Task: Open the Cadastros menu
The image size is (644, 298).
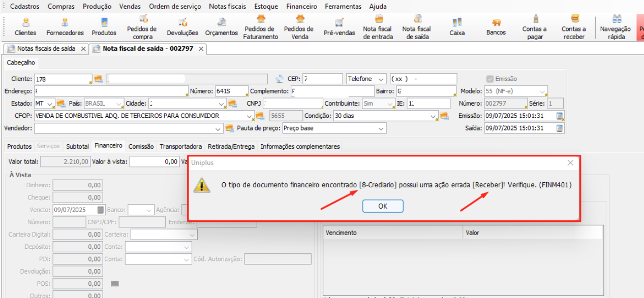Action: click(25, 7)
